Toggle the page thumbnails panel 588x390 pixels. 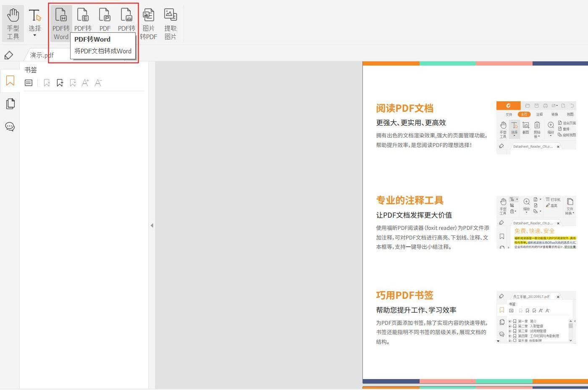pyautogui.click(x=10, y=104)
